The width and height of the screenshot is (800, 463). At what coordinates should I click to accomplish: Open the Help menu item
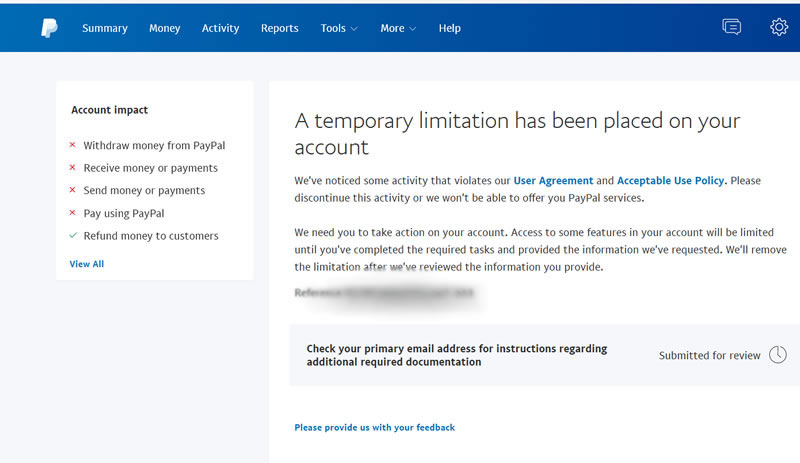450,28
